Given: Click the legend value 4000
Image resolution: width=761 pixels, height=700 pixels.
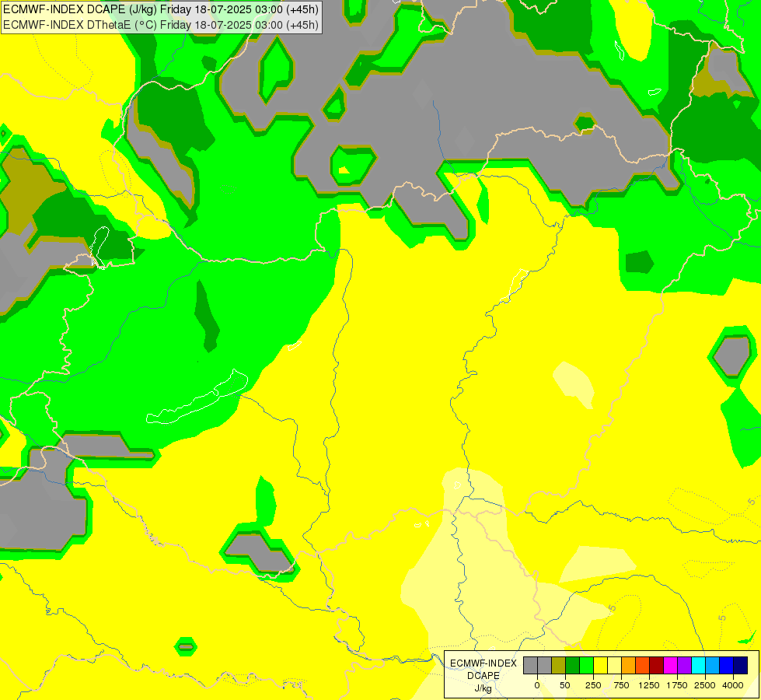Looking at the screenshot, I should [733, 685].
